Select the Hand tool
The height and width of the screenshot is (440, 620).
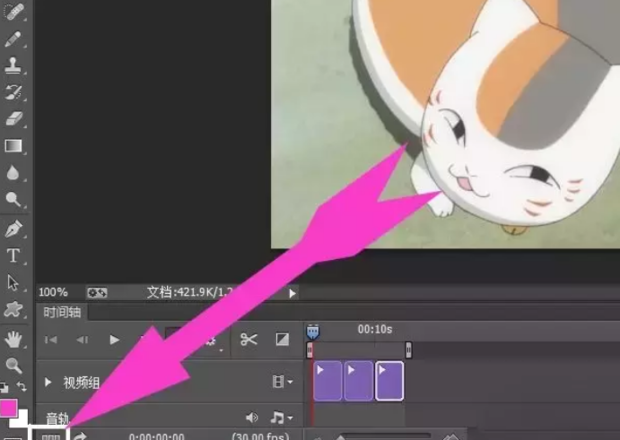click(13, 340)
